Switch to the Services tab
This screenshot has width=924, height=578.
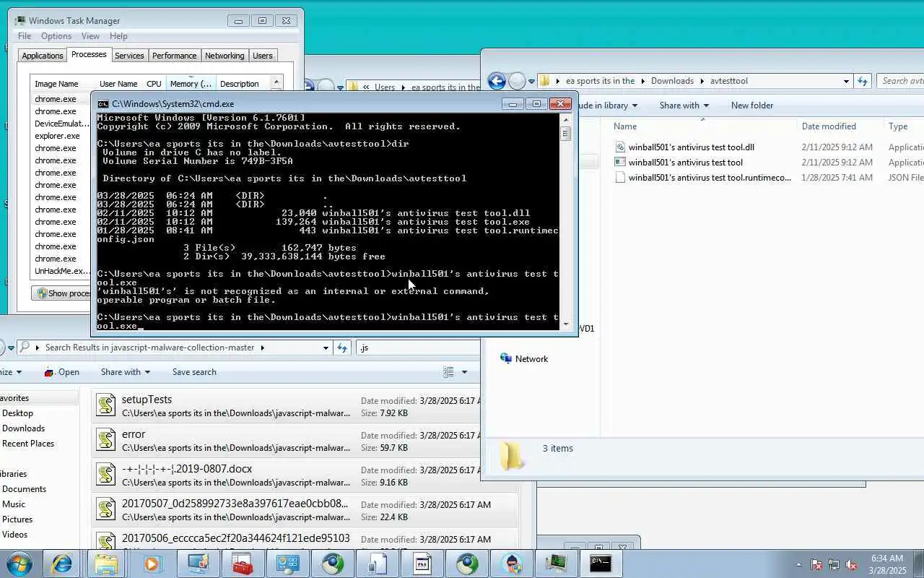click(x=129, y=56)
